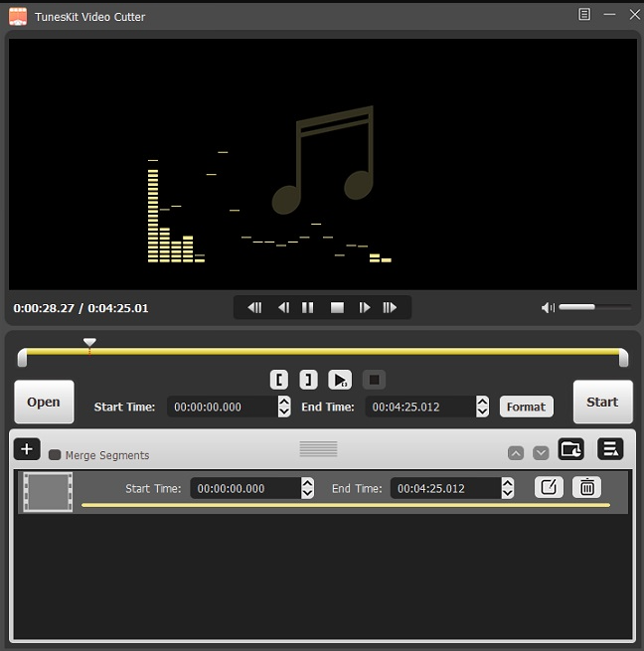Preview the selected segment
Image resolution: width=644 pixels, height=651 pixels.
pos(340,380)
